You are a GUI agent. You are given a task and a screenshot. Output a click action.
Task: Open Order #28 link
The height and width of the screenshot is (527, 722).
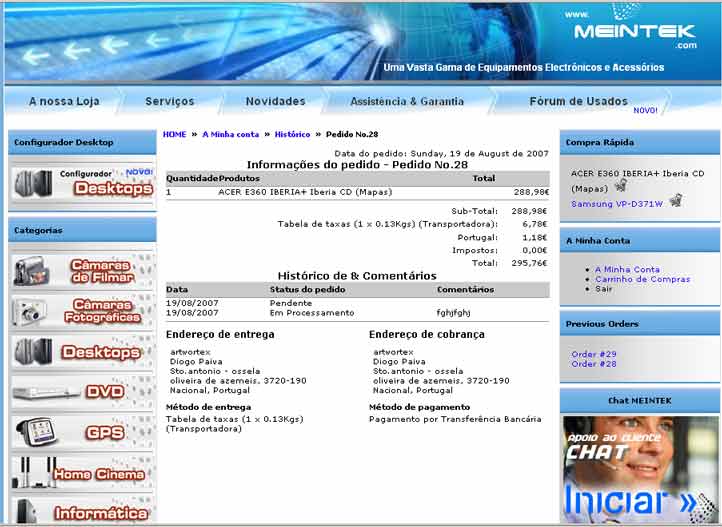[x=594, y=364]
